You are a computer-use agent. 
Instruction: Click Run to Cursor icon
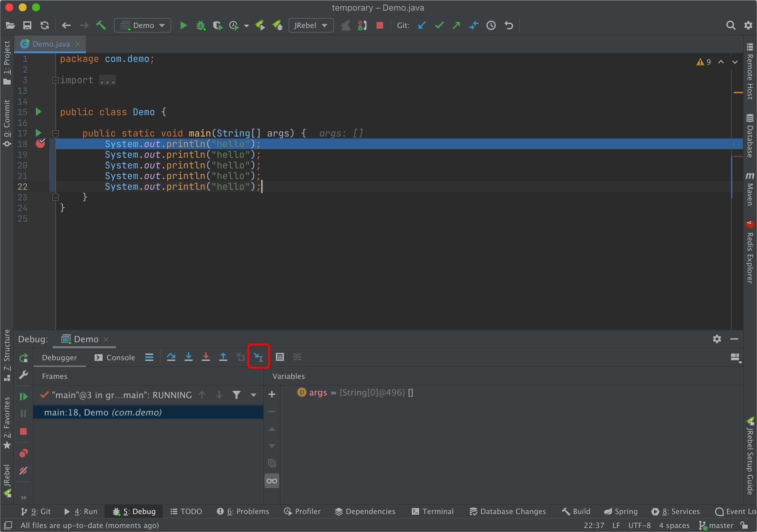258,357
